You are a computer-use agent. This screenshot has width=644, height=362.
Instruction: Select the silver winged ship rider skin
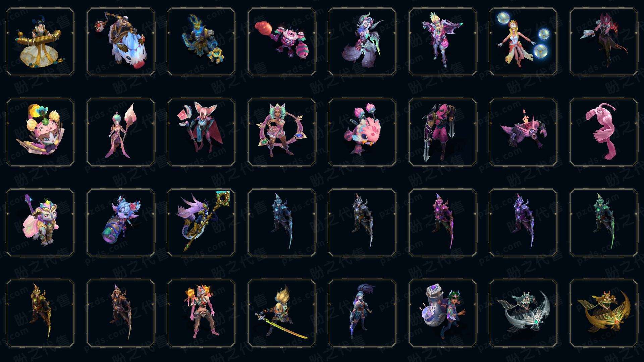pos(523,313)
